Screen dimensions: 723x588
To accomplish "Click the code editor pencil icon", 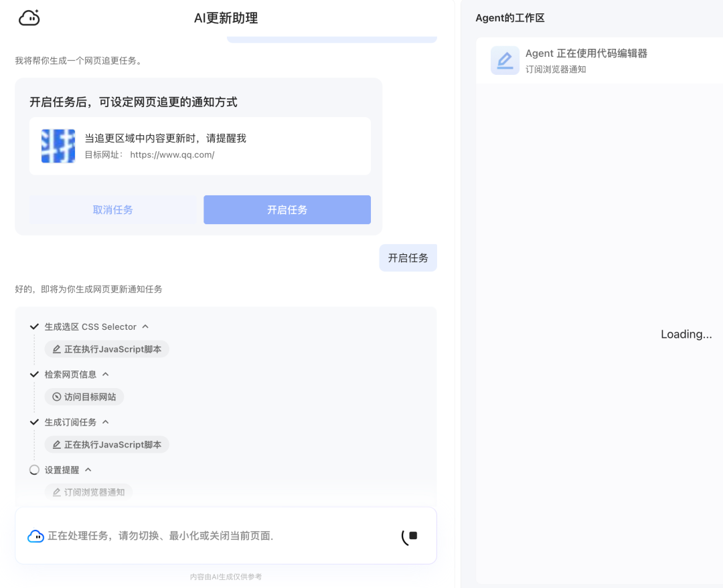I will coord(505,61).
